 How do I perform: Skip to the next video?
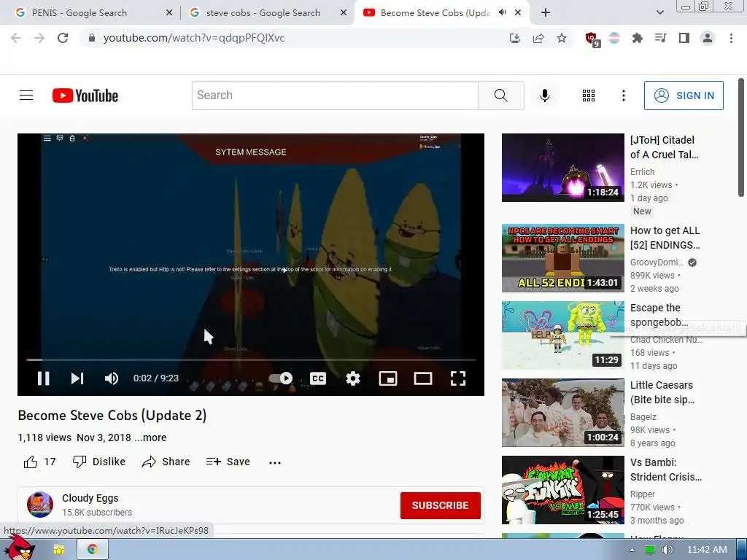pyautogui.click(x=77, y=378)
